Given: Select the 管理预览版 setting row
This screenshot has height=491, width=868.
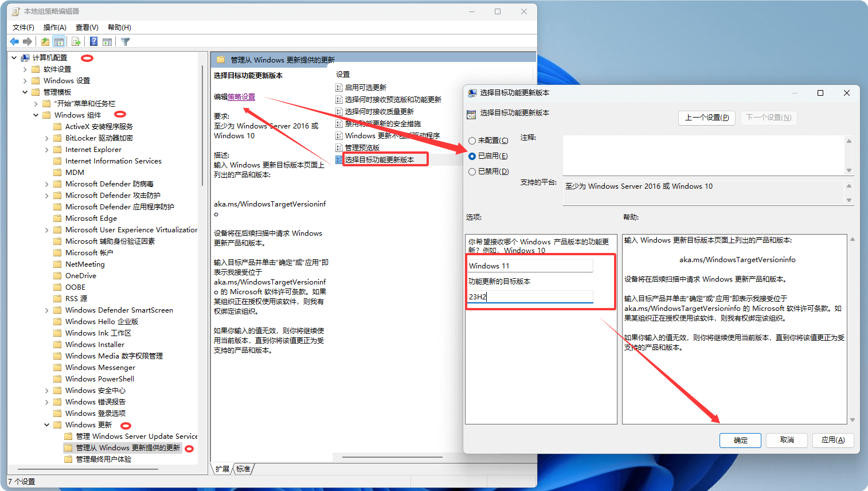Looking at the screenshot, I should point(362,147).
